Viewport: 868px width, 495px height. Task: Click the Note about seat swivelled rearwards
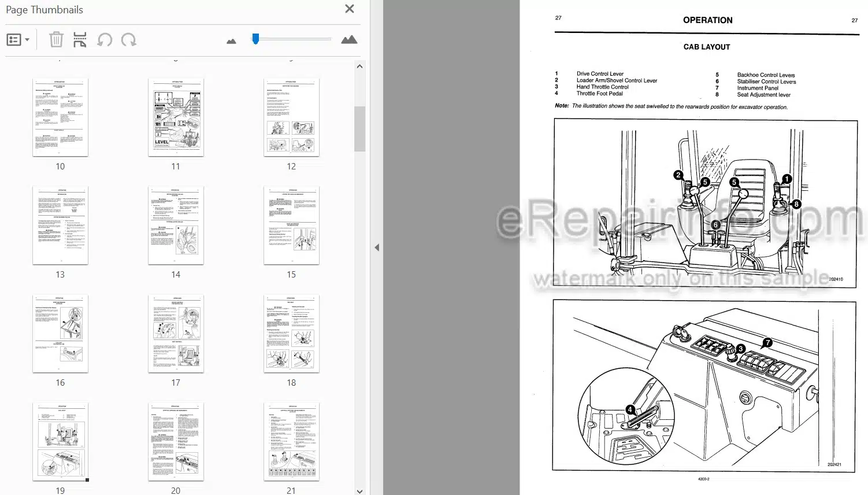pyautogui.click(x=671, y=106)
